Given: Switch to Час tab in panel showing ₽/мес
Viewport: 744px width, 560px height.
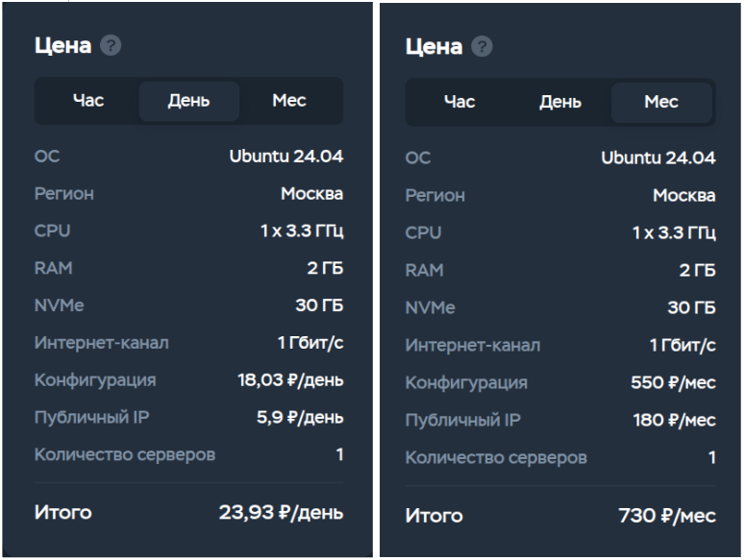Looking at the screenshot, I should coord(459,103).
